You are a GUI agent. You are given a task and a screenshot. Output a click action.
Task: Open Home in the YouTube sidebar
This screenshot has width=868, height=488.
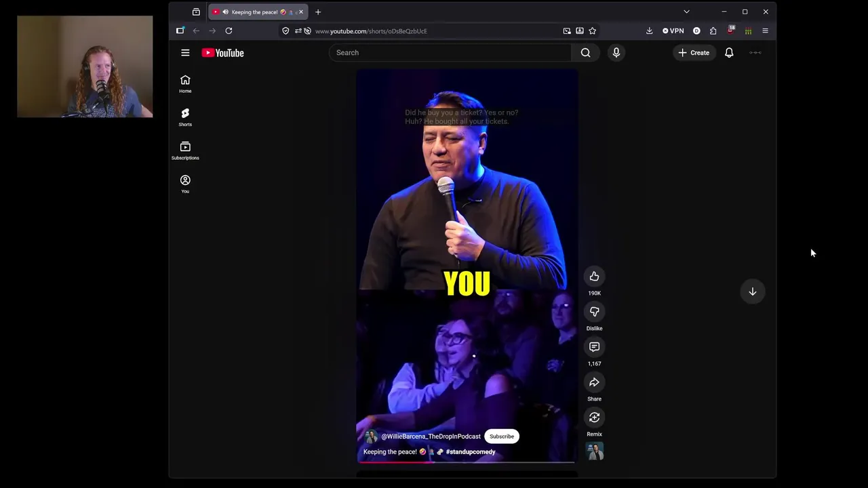[185, 84]
